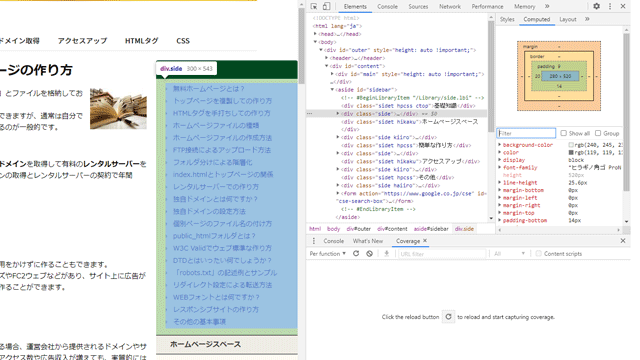Open the Network tab
Viewport: 640px width, 360px height.
click(x=450, y=7)
